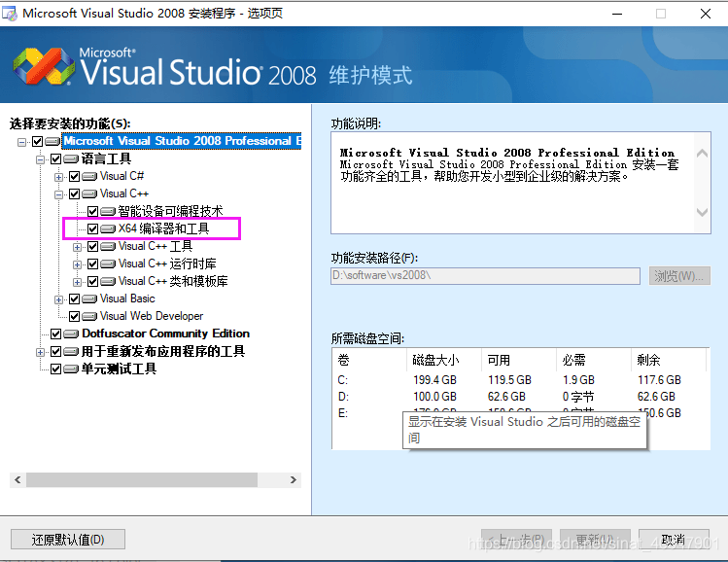Image resolution: width=728 pixels, height=562 pixels.
Task: Select Microsoft Visual Studio 2008 Professional tree item
Action: click(x=182, y=141)
